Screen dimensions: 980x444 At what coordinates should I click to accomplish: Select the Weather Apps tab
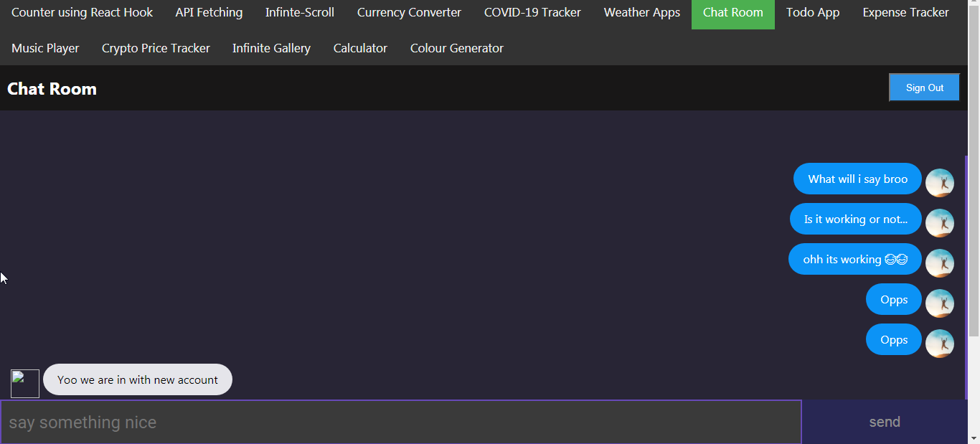click(642, 12)
